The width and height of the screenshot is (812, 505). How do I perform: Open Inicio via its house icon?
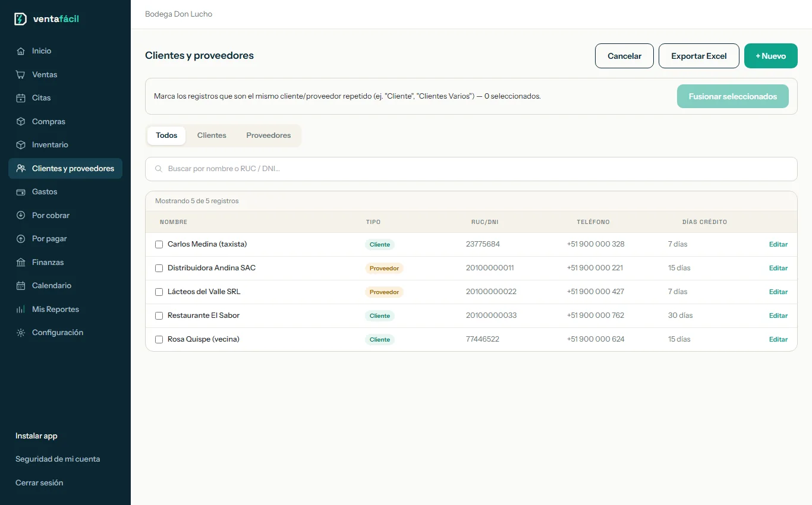(x=21, y=51)
